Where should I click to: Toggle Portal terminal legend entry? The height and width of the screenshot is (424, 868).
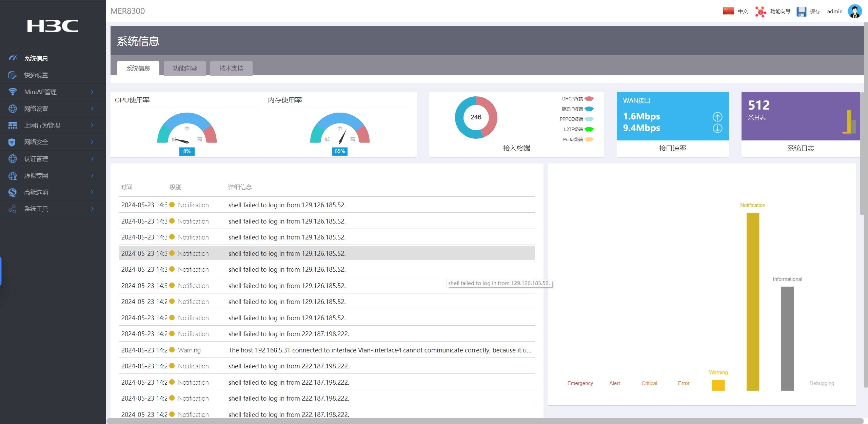(589, 139)
